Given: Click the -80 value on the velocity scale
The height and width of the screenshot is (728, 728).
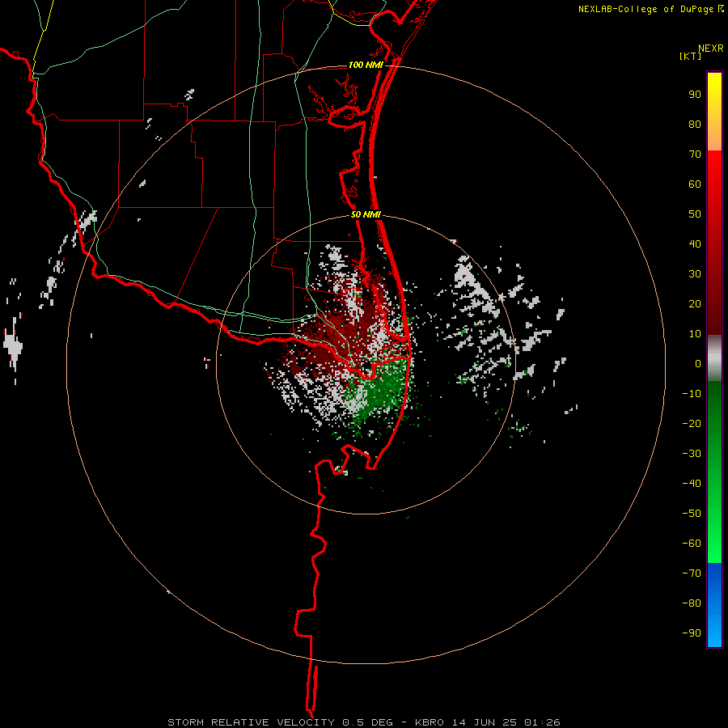Looking at the screenshot, I should point(692,603).
